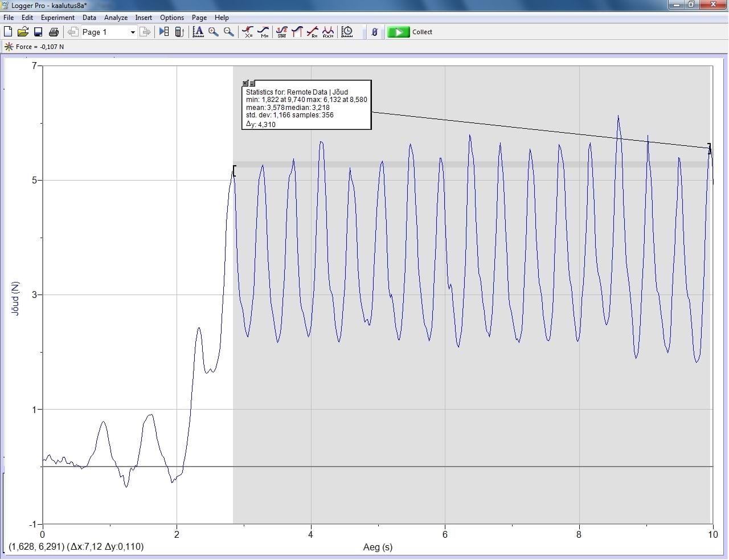Open the Curve Fit f(x)= tool
Screen dimensions: 729x560
coord(328,32)
